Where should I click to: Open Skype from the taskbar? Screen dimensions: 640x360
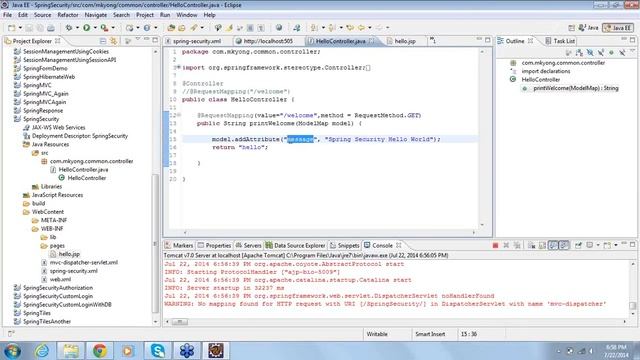(x=158, y=351)
